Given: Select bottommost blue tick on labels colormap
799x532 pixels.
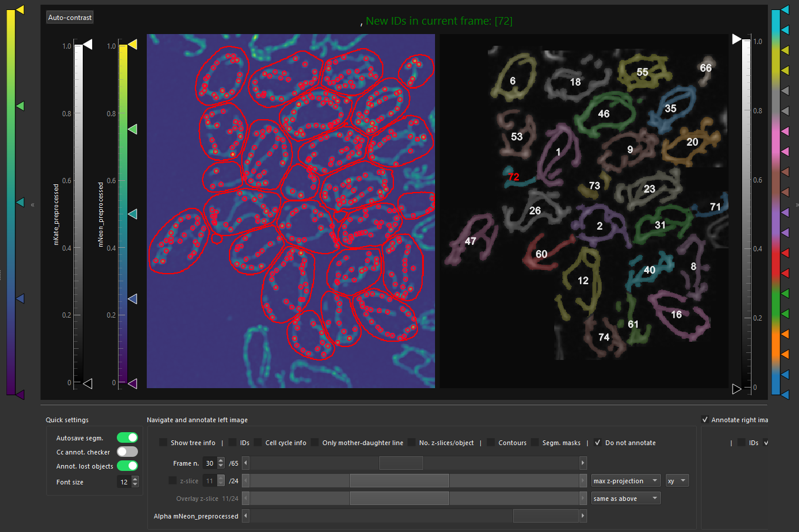Looking at the screenshot, I should 785,395.
